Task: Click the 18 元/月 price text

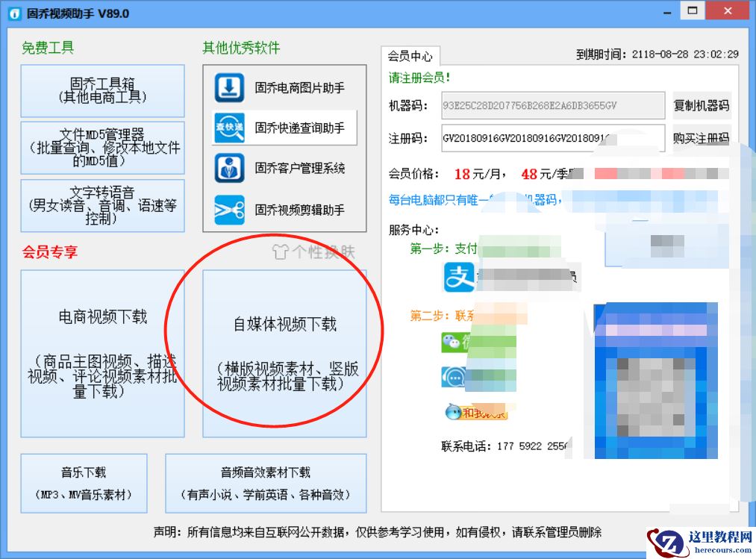Action: click(x=480, y=174)
